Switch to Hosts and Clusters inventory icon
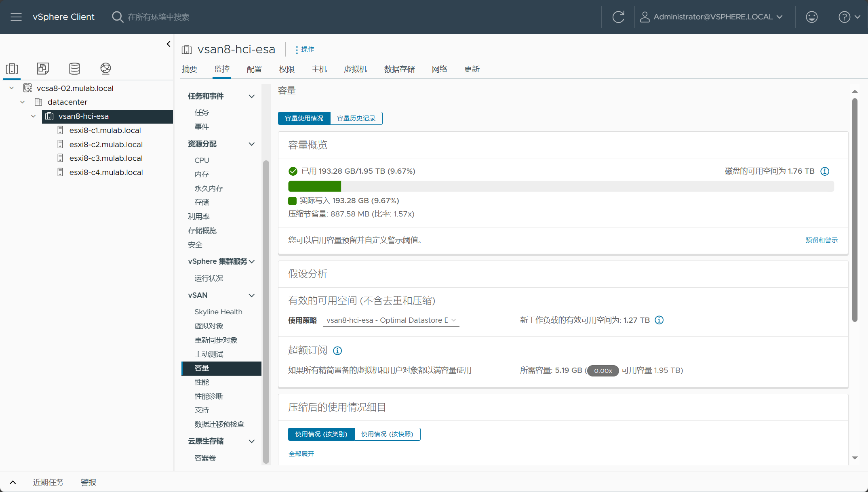 (12, 68)
